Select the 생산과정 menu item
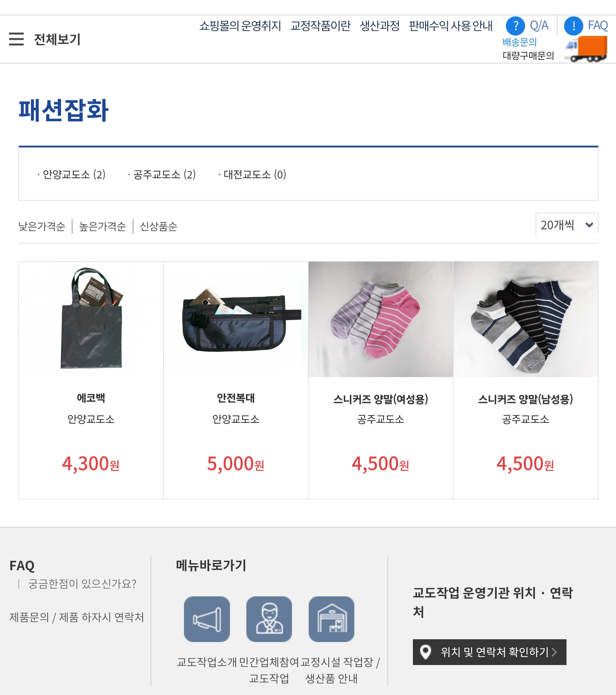The height and width of the screenshot is (695, 616). pyautogui.click(x=380, y=26)
